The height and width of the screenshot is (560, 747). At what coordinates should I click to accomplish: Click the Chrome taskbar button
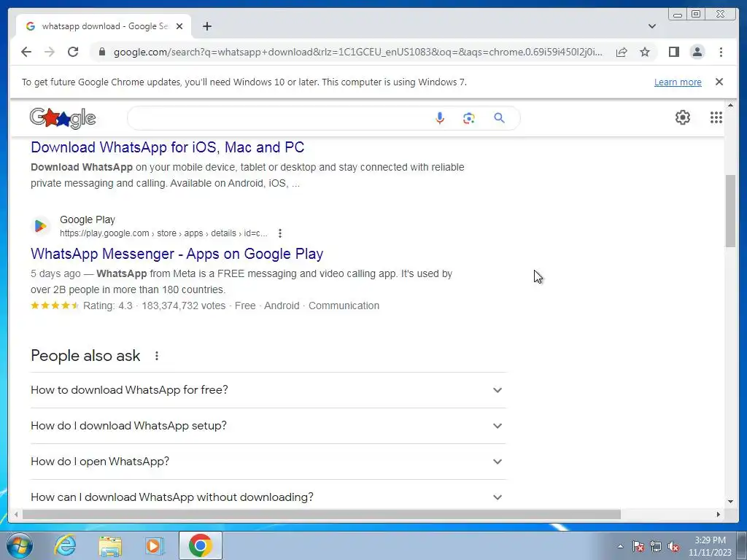click(x=201, y=545)
